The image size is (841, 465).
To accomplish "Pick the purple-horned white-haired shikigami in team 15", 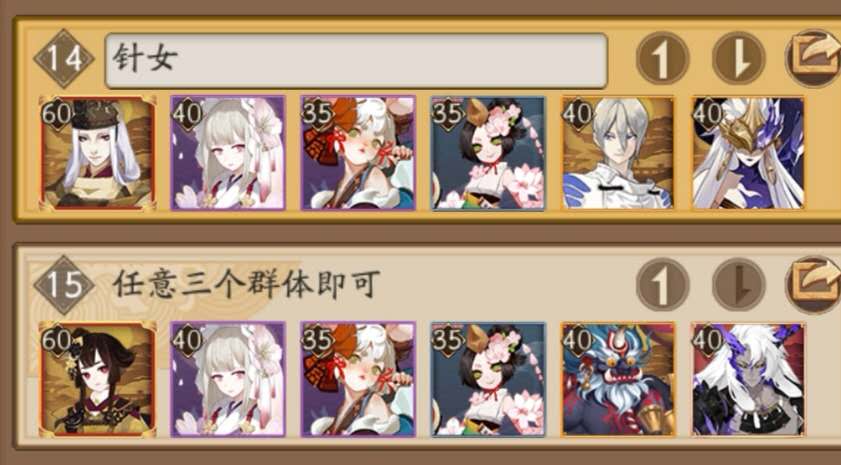I will pyautogui.click(x=748, y=379).
